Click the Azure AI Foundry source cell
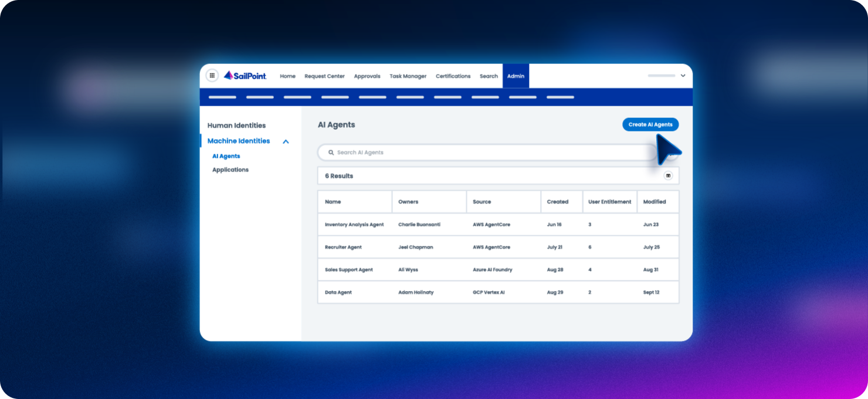The height and width of the screenshot is (399, 868). [493, 270]
